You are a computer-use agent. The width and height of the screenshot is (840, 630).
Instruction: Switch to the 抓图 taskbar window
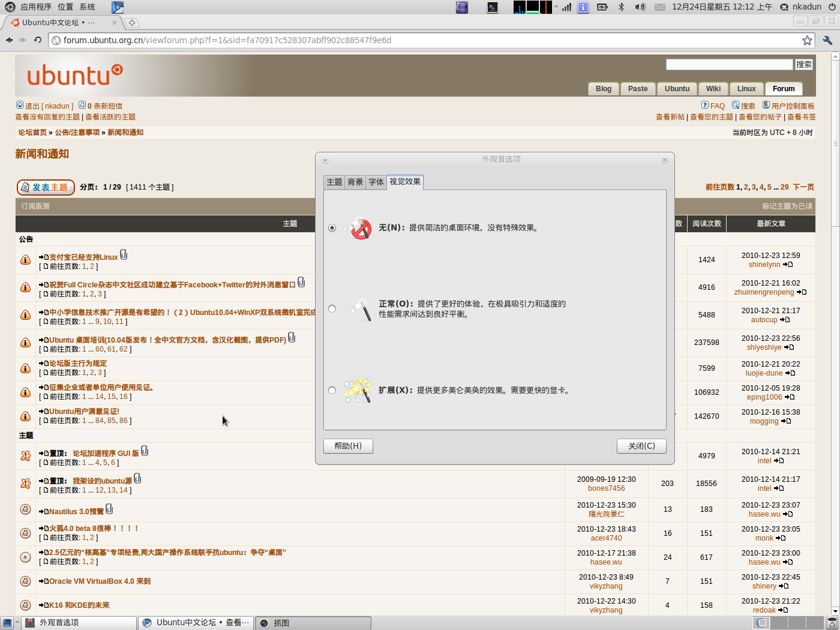pos(313,623)
